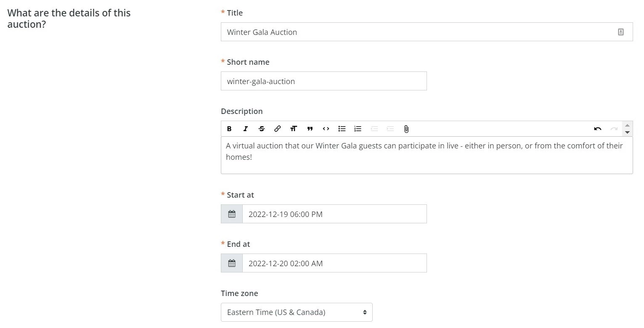Viewport: 644px width, 328px height.
Task: Click the redo arrow in the editor
Action: (614, 129)
